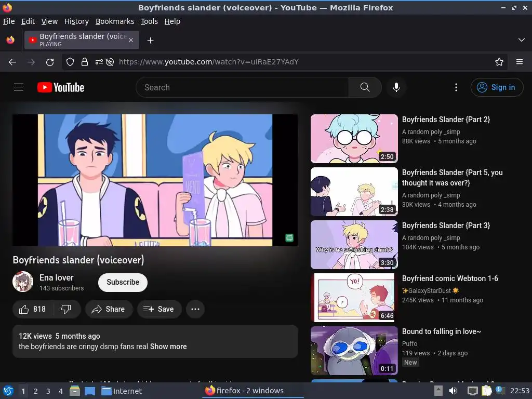Expand description with Show more
This screenshot has width=532, height=399.
point(168,347)
